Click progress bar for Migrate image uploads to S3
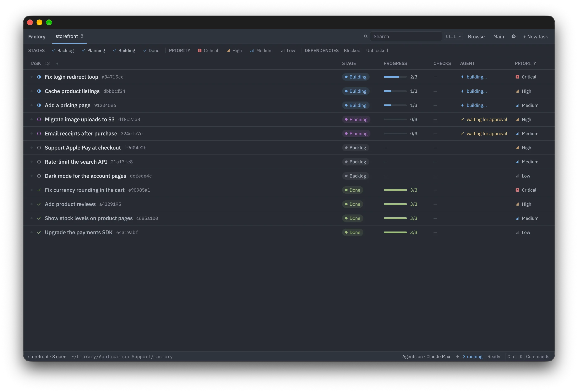Viewport: 578px width, 392px height. (x=395, y=119)
